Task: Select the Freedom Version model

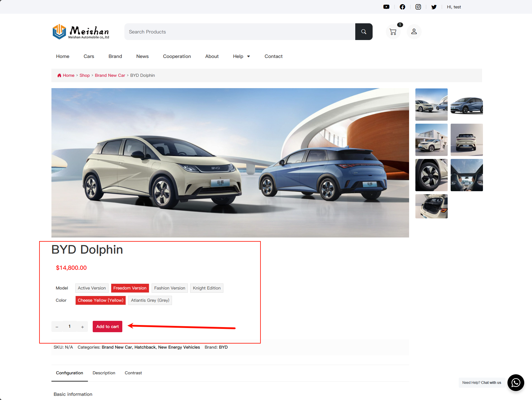Action: coord(130,288)
